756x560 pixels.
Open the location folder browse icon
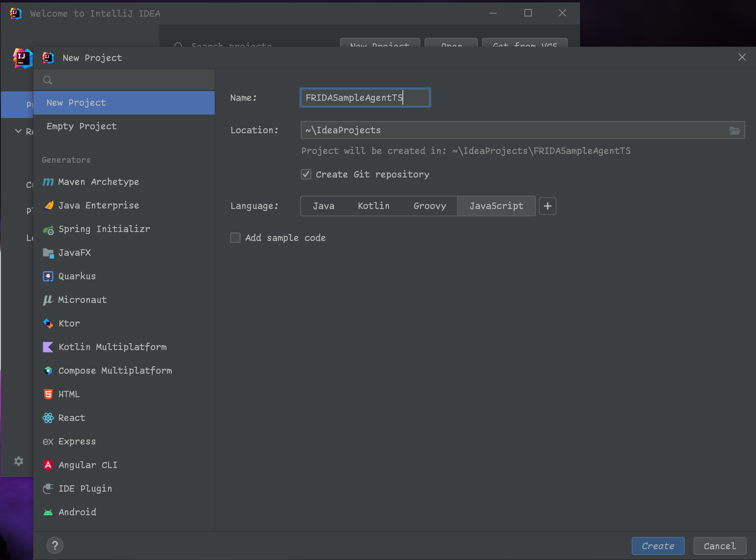point(735,130)
